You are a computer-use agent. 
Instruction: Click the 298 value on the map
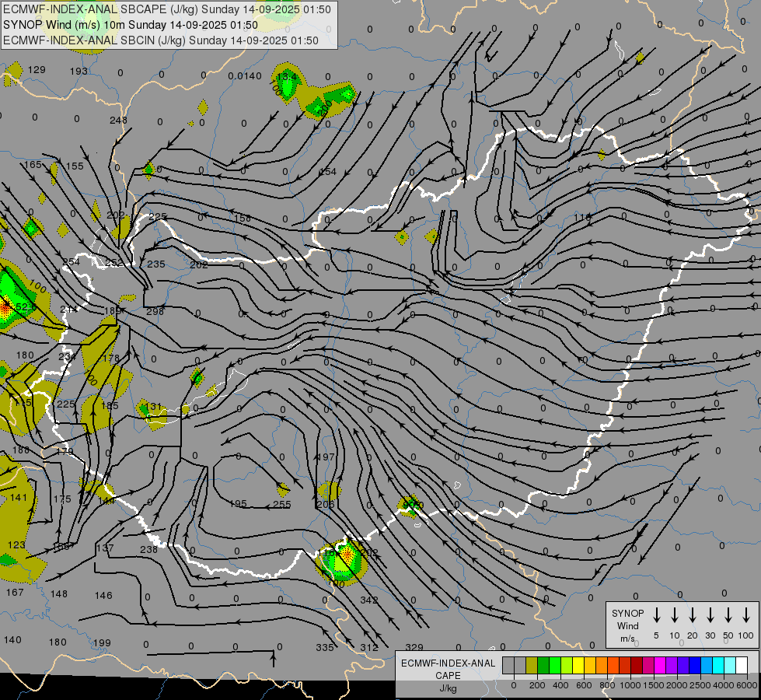(x=155, y=311)
